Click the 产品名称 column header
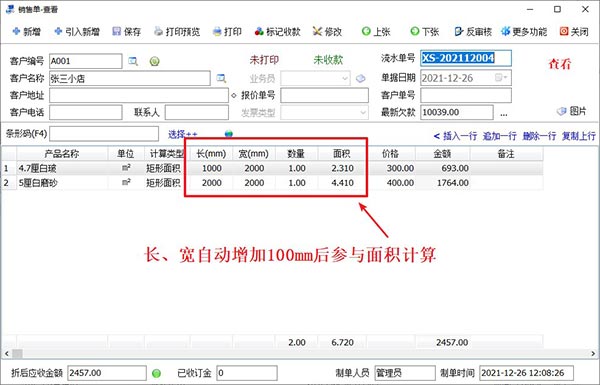 (x=62, y=154)
